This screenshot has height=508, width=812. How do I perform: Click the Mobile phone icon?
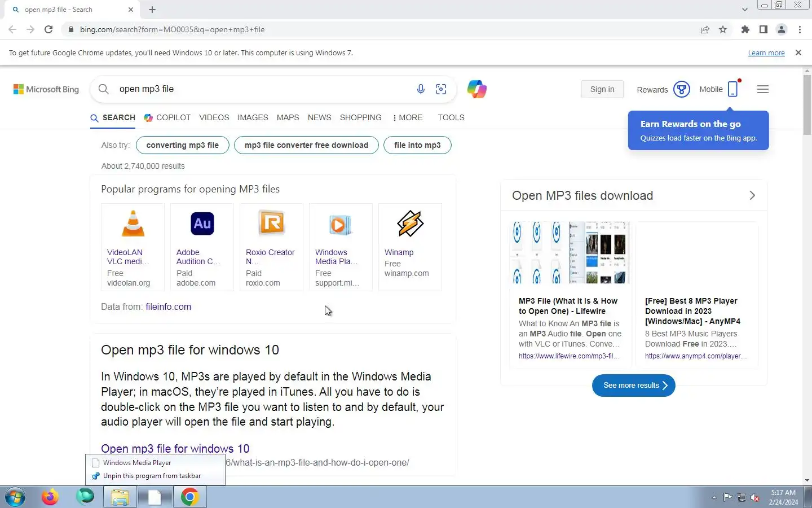point(732,89)
